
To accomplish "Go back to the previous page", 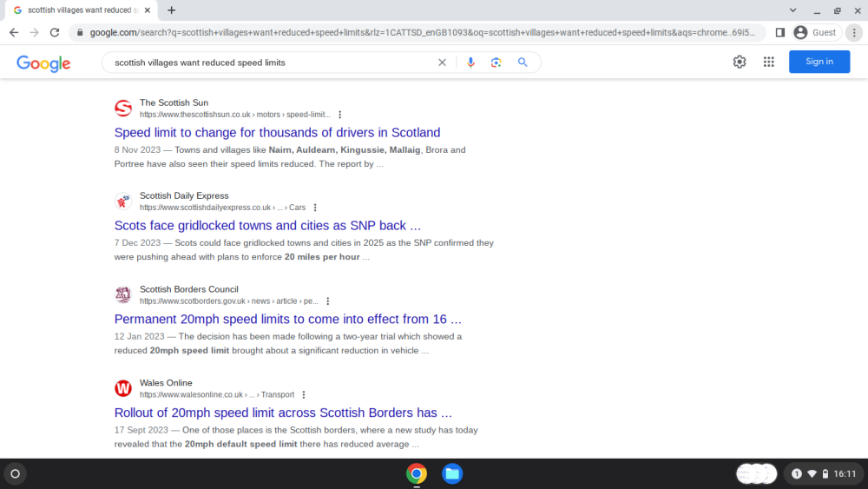I will (x=14, y=33).
